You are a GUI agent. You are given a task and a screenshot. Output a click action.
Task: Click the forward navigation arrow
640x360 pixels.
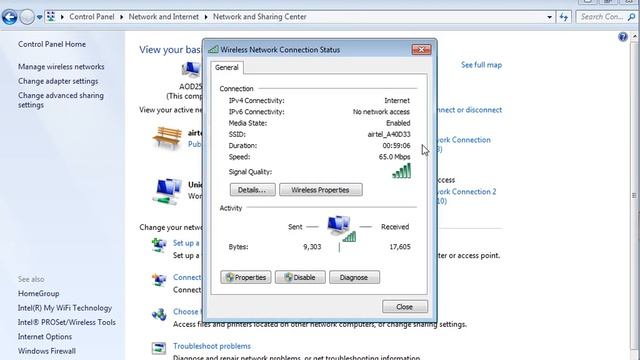27,17
